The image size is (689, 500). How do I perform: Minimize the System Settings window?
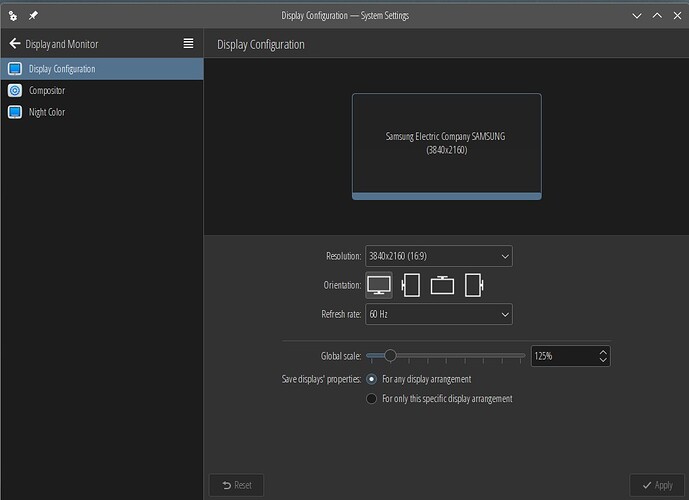(637, 16)
